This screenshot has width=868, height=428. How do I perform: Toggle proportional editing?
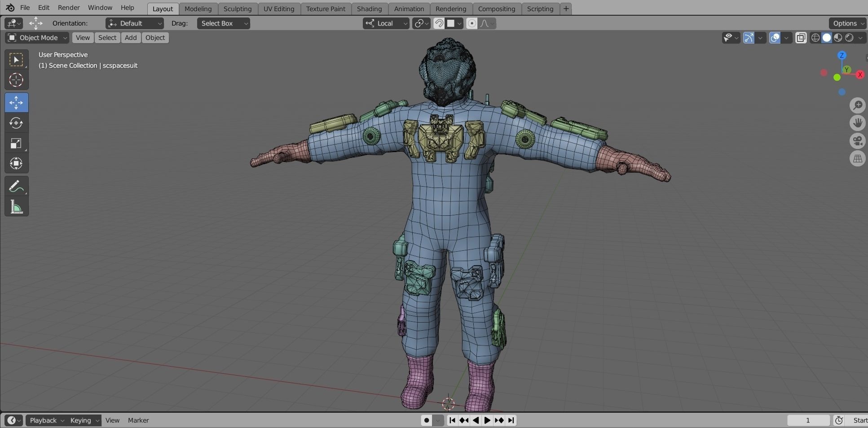[471, 23]
